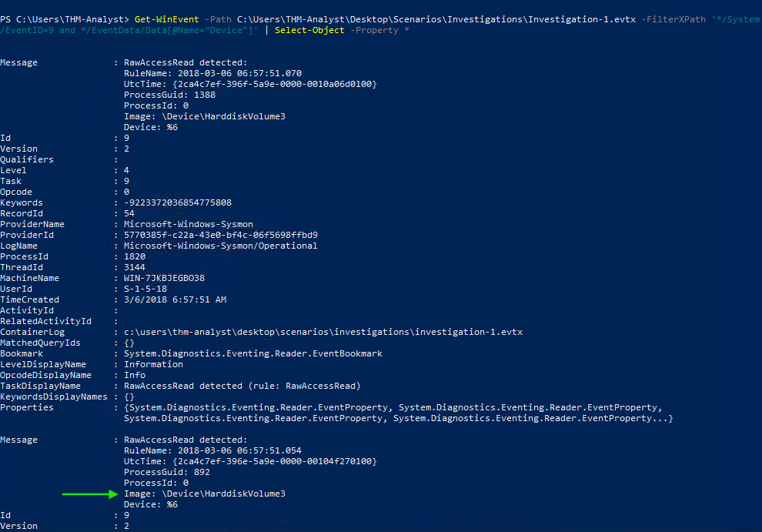The image size is (762, 532).
Task: Click the LogName Microsoft-Windows-Sysmon/Operational value
Action: tap(221, 246)
